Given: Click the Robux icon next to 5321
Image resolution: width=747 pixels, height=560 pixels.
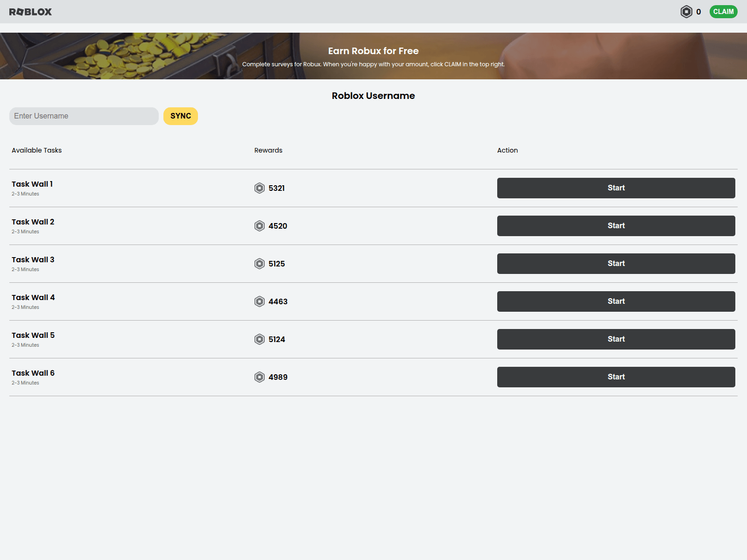Looking at the screenshot, I should click(x=260, y=188).
